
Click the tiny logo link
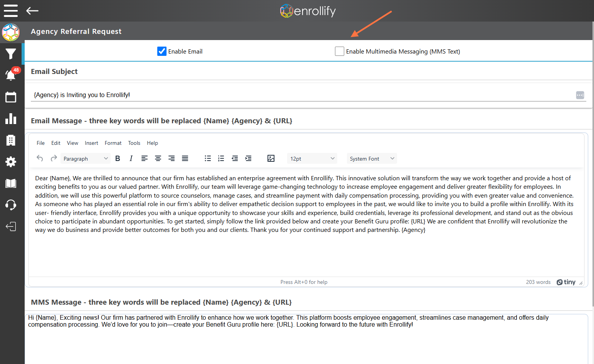pos(566,282)
